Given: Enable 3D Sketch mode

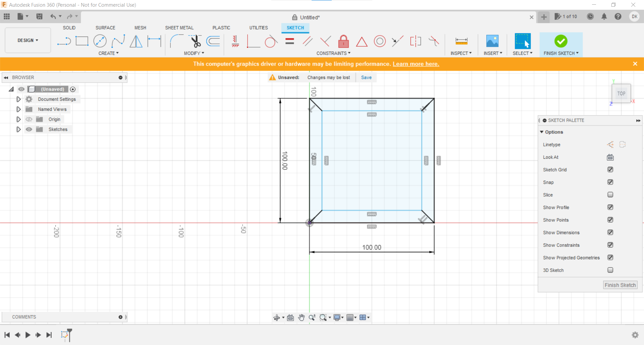Looking at the screenshot, I should coord(610,270).
